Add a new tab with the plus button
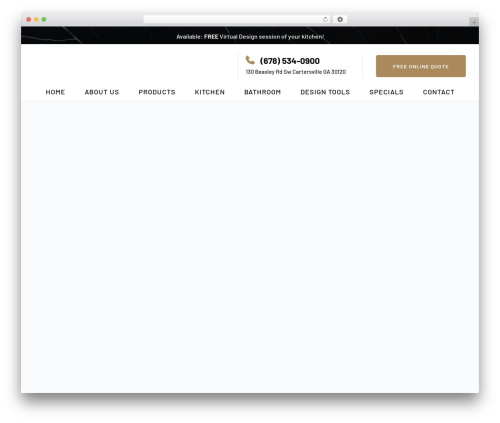This screenshot has width=500, height=423. tap(474, 22)
